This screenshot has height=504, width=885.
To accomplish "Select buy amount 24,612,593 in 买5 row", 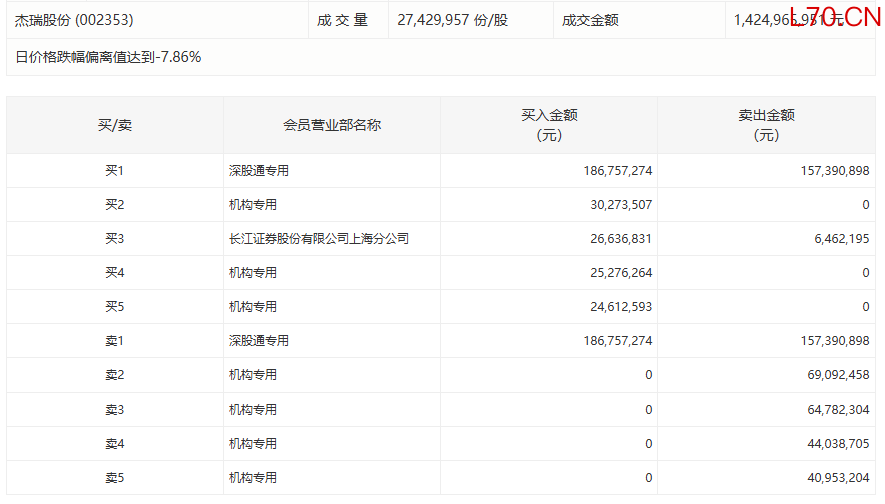I will [617, 307].
